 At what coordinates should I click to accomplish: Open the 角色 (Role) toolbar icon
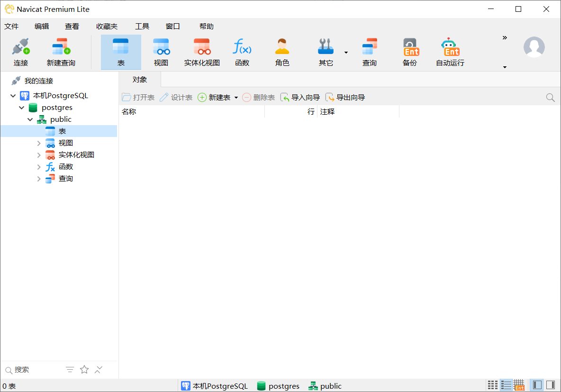click(x=282, y=52)
